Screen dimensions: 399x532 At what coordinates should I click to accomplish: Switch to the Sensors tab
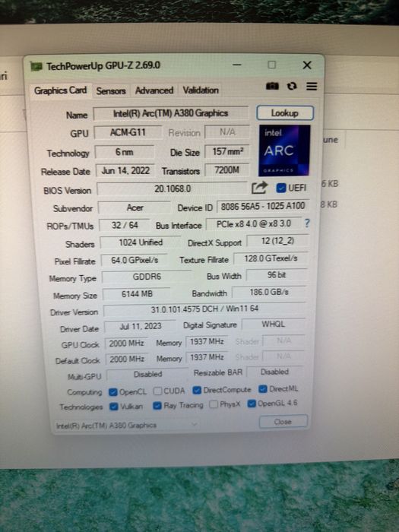(x=111, y=91)
